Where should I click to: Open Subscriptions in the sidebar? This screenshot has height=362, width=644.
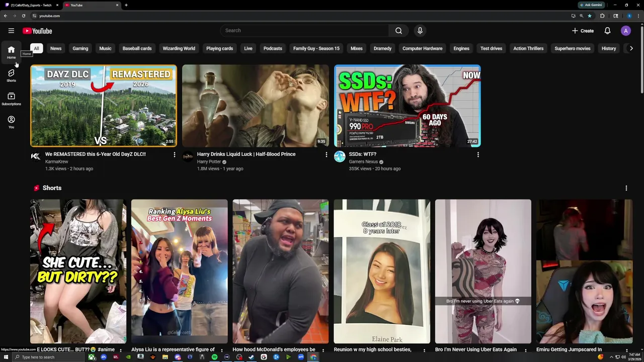11,99
